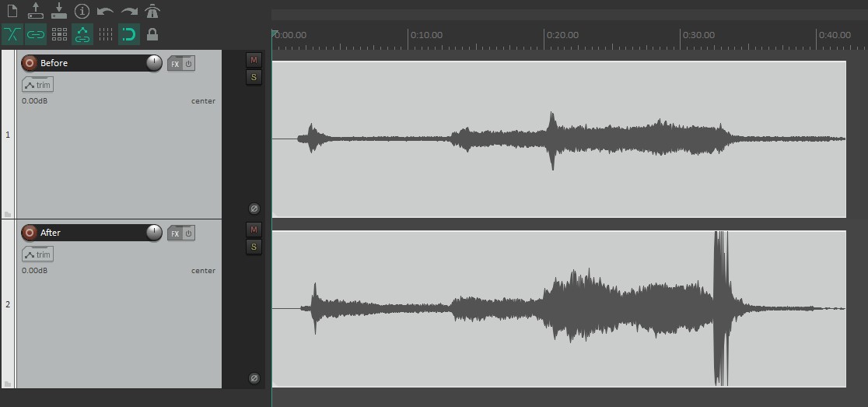
Task: Open Project Settings info icon
Action: 82,12
